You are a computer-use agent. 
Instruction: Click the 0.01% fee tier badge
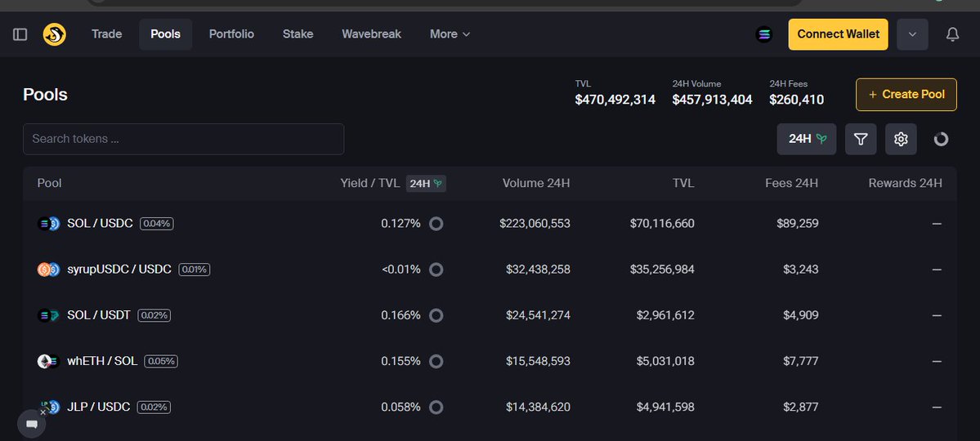pos(195,269)
